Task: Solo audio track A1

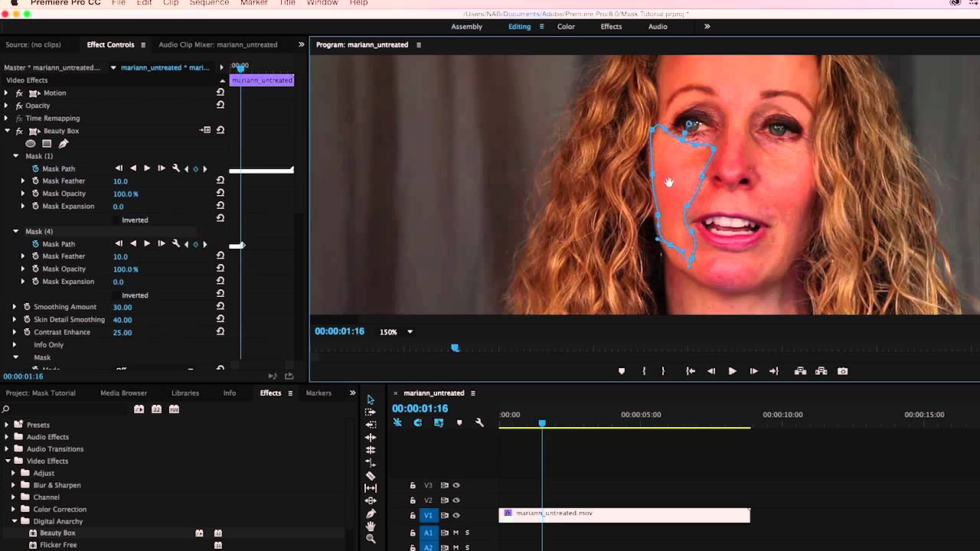Action: click(x=467, y=533)
